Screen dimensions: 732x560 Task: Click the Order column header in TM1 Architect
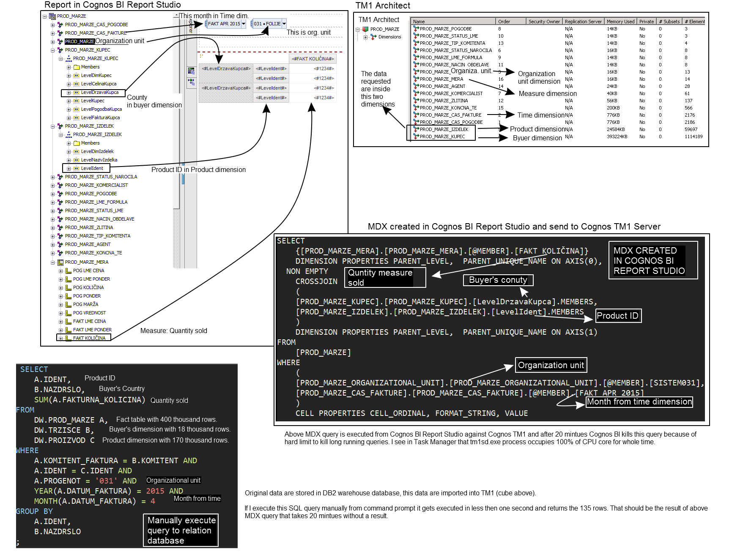[x=511, y=22]
